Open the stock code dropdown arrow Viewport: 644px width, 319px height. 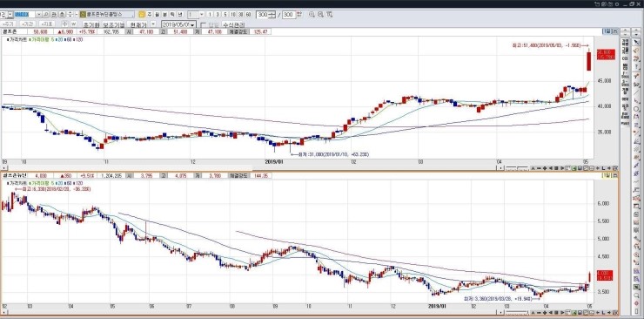[x=38, y=15]
